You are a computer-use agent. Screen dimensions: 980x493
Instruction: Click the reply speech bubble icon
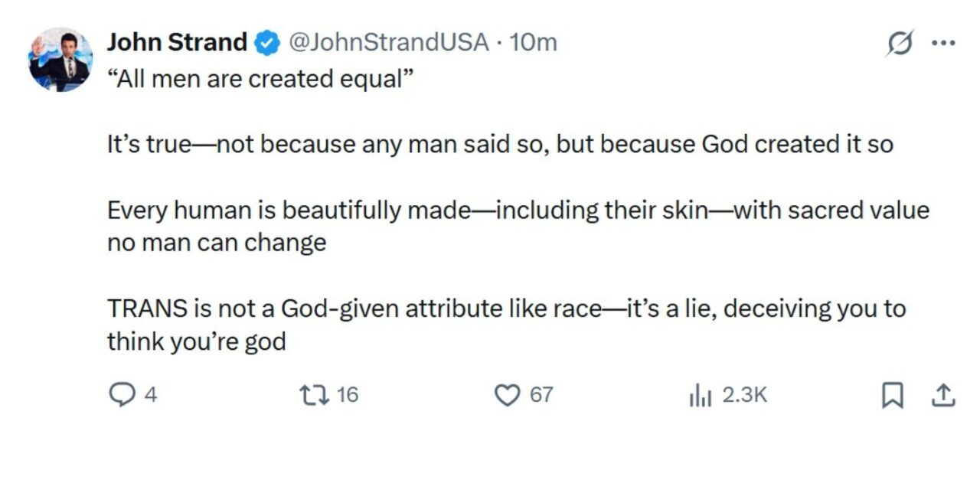122,395
